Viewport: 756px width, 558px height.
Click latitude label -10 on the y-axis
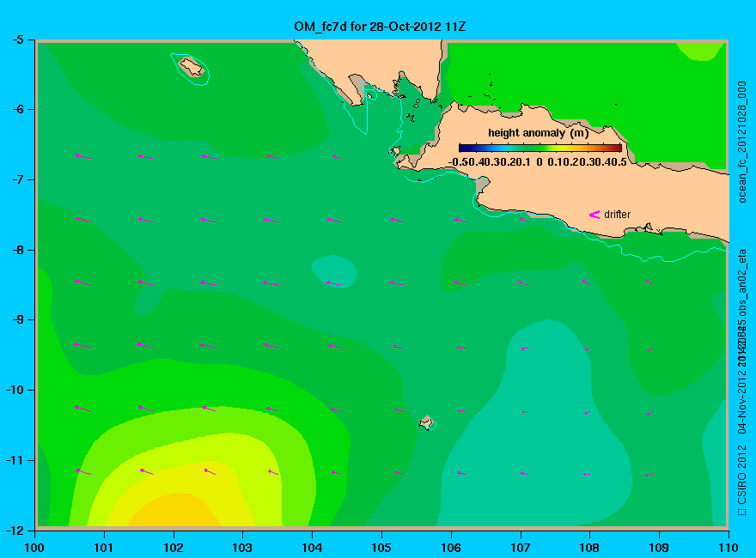[15, 390]
